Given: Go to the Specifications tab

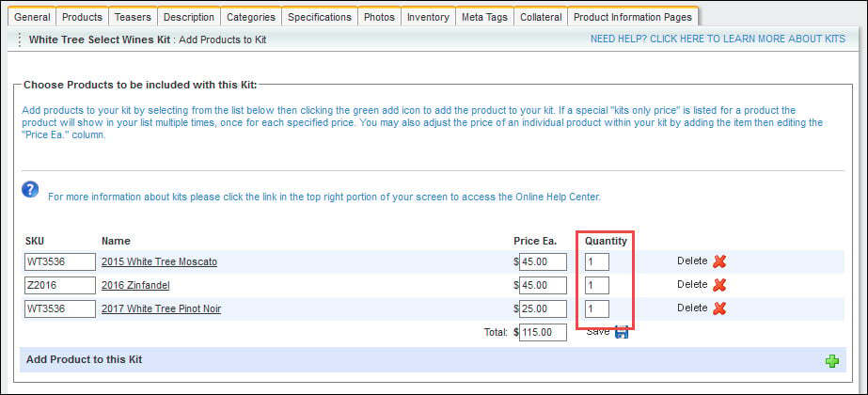Looking at the screenshot, I should click(x=320, y=17).
